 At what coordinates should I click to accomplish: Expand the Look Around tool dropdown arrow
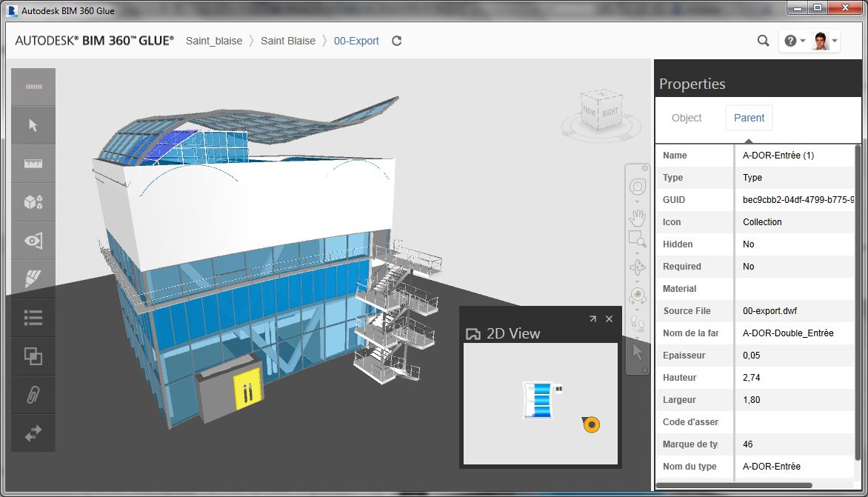click(637, 310)
